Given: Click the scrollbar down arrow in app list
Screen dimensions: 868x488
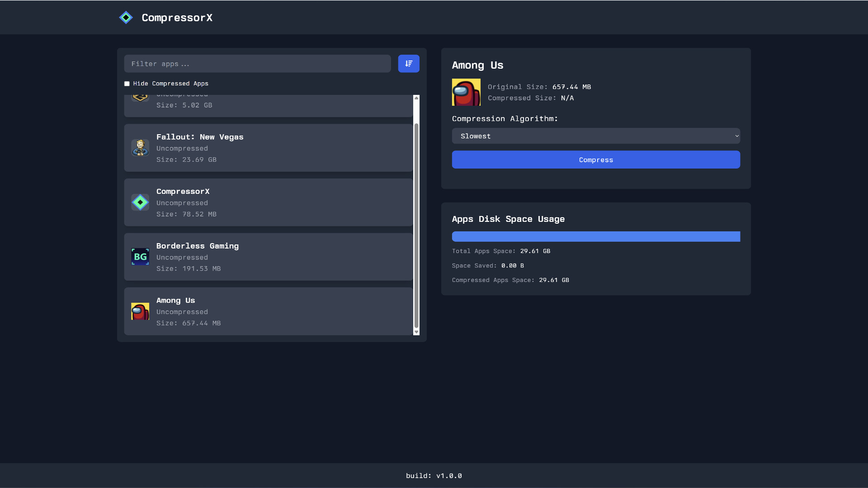Looking at the screenshot, I should click(x=416, y=332).
